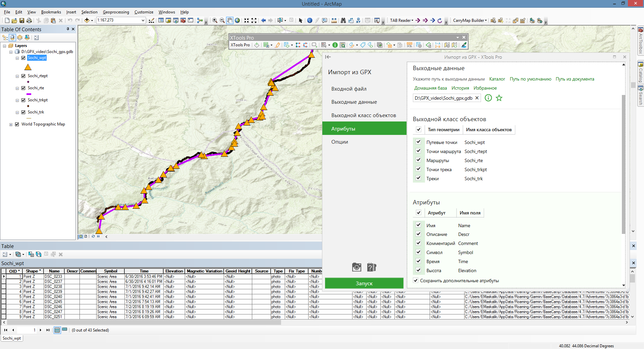The width and height of the screenshot is (644, 349).
Task: Click the Save map document icon
Action: pyautogui.click(x=22, y=20)
